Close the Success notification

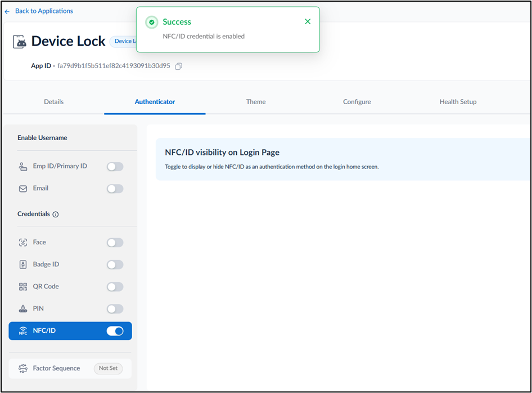click(x=308, y=21)
